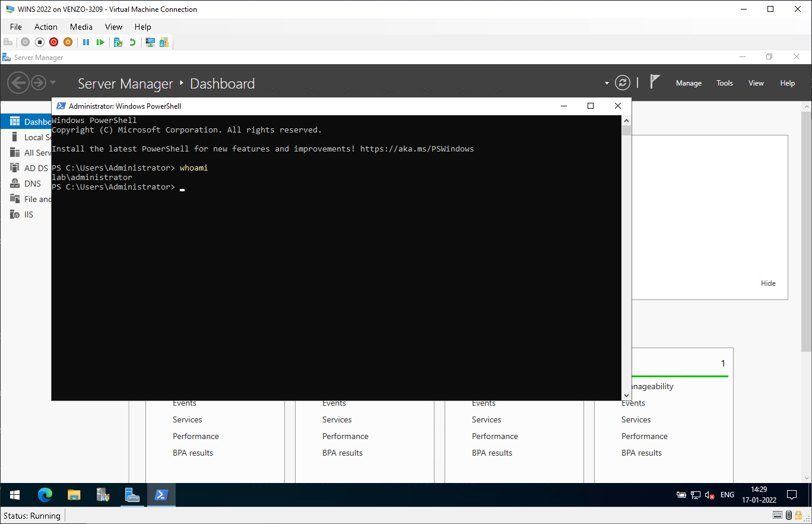Click the aka.ms/PSWindows URL in PowerShell

(x=417, y=149)
